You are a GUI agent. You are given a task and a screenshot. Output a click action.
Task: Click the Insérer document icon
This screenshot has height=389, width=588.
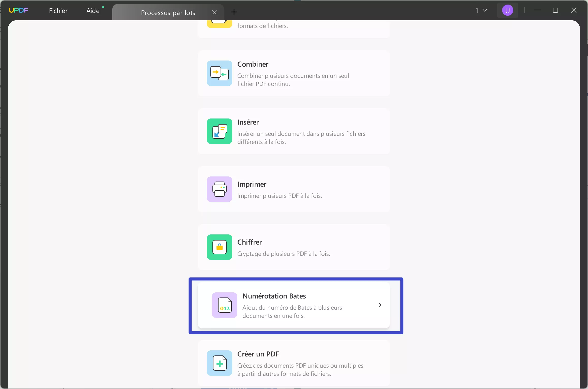(219, 131)
